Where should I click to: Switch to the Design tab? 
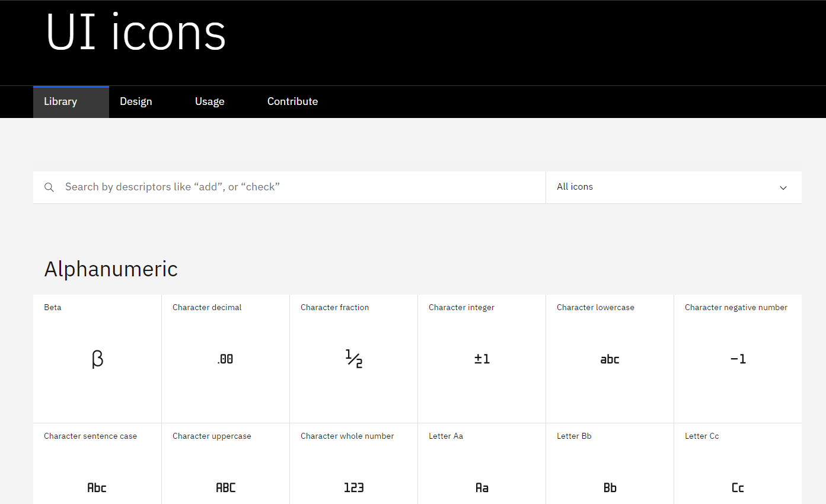point(136,101)
